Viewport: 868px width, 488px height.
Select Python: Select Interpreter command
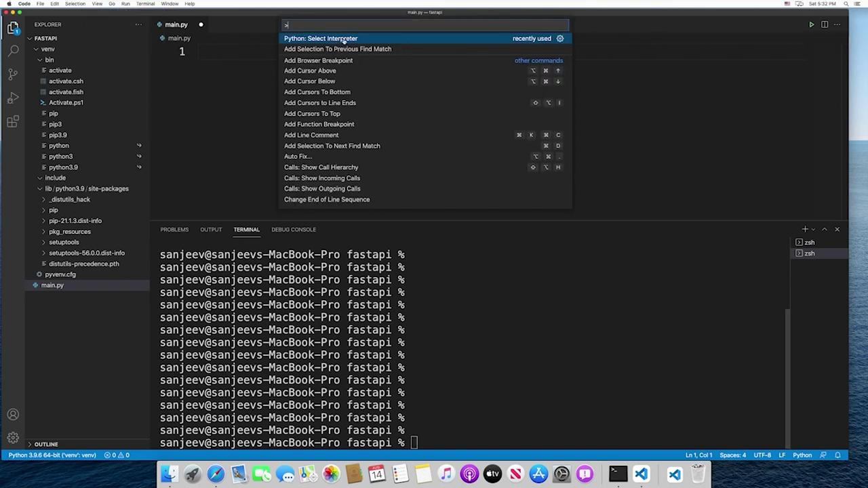(x=321, y=39)
